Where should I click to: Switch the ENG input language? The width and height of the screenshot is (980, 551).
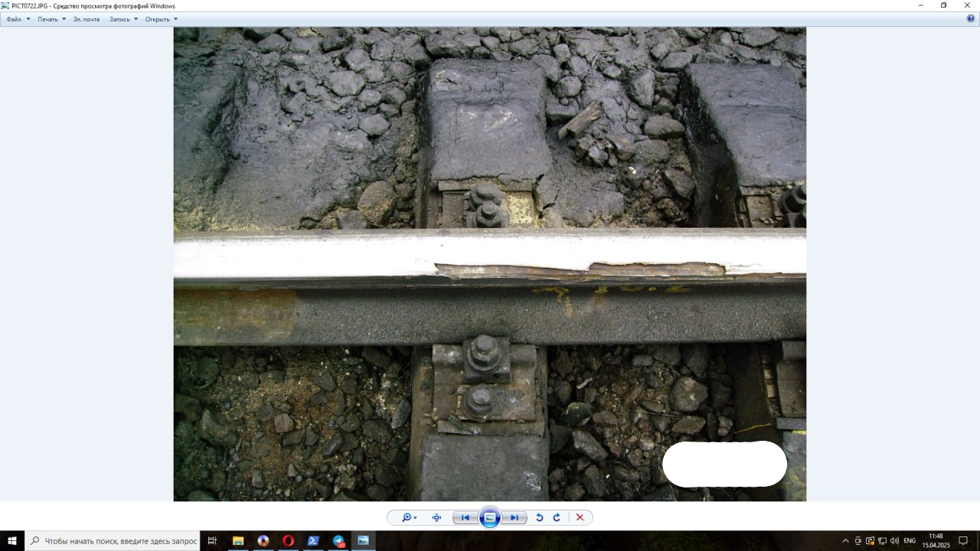coord(910,541)
